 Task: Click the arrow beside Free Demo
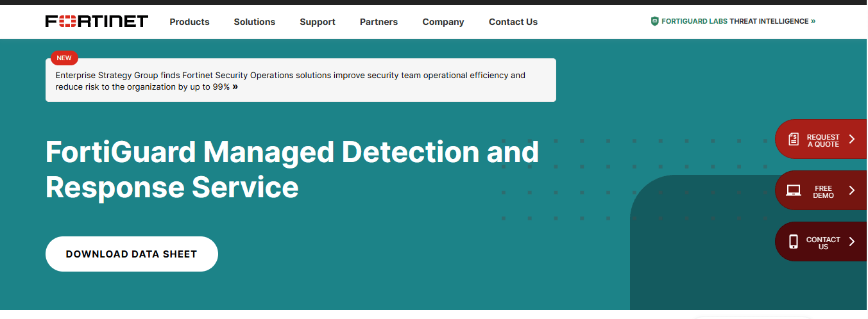852,190
